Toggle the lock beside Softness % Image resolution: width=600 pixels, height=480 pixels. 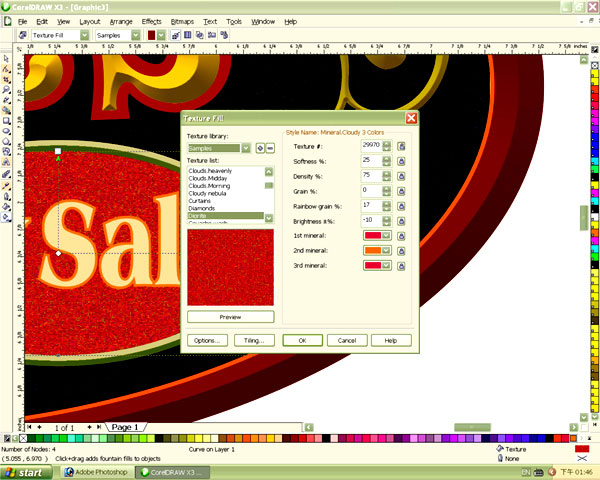tap(401, 161)
